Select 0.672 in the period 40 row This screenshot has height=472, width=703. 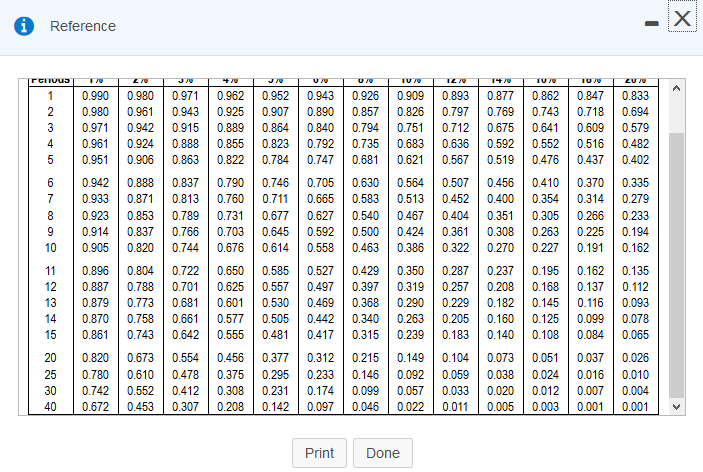point(95,407)
